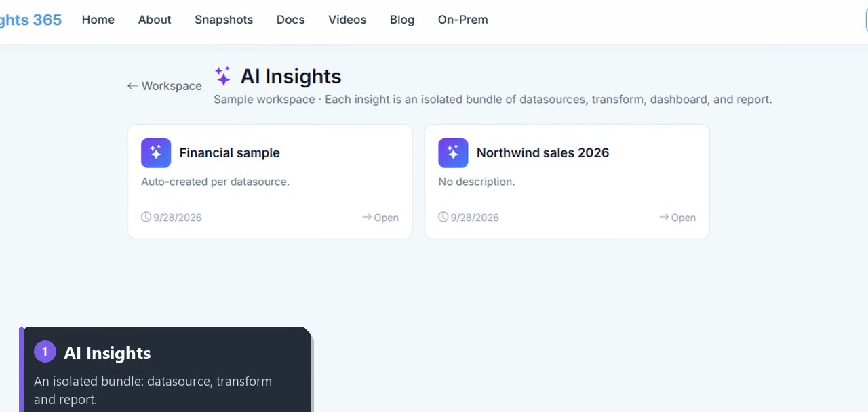Click the 'Sample workspace' subtitle text
The height and width of the screenshot is (412, 868).
264,100
